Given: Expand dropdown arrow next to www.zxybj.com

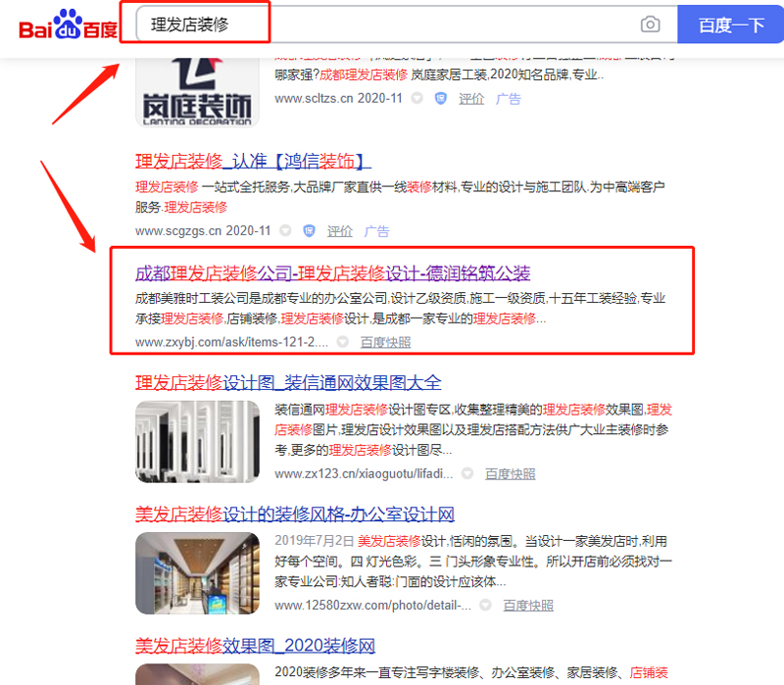Looking at the screenshot, I should click(342, 342).
